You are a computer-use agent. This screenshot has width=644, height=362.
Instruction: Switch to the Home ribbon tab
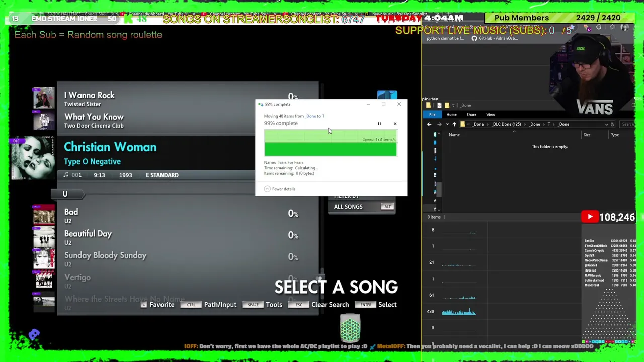pos(451,114)
